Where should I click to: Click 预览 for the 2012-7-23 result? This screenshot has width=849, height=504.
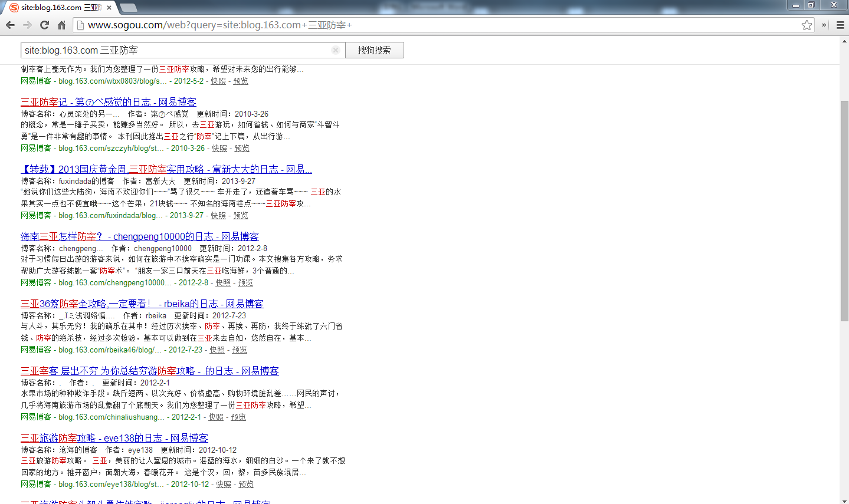pyautogui.click(x=240, y=350)
